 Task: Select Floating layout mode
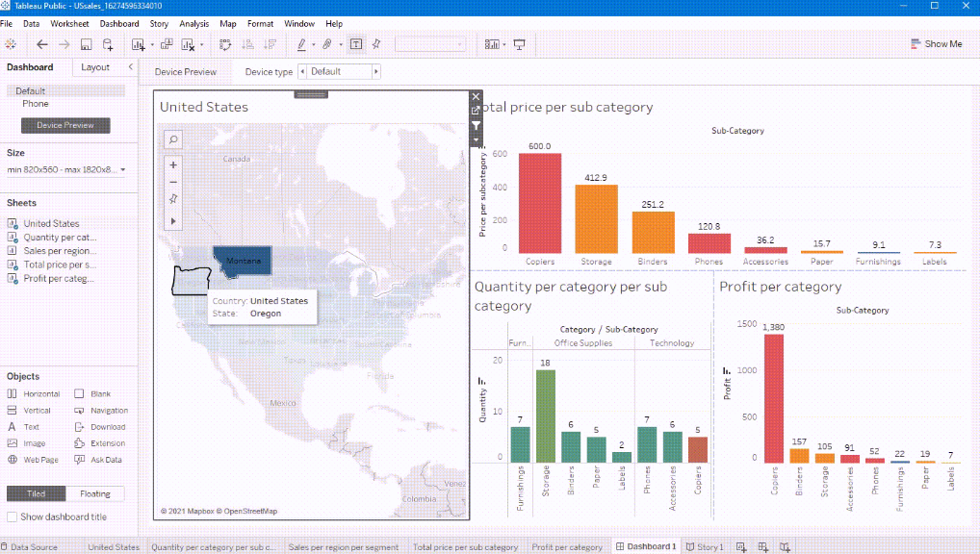pos(95,493)
